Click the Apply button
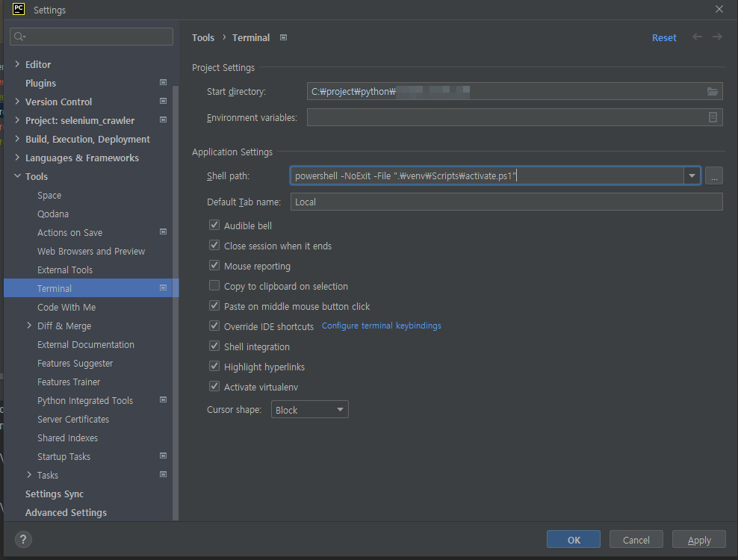 pos(699,540)
